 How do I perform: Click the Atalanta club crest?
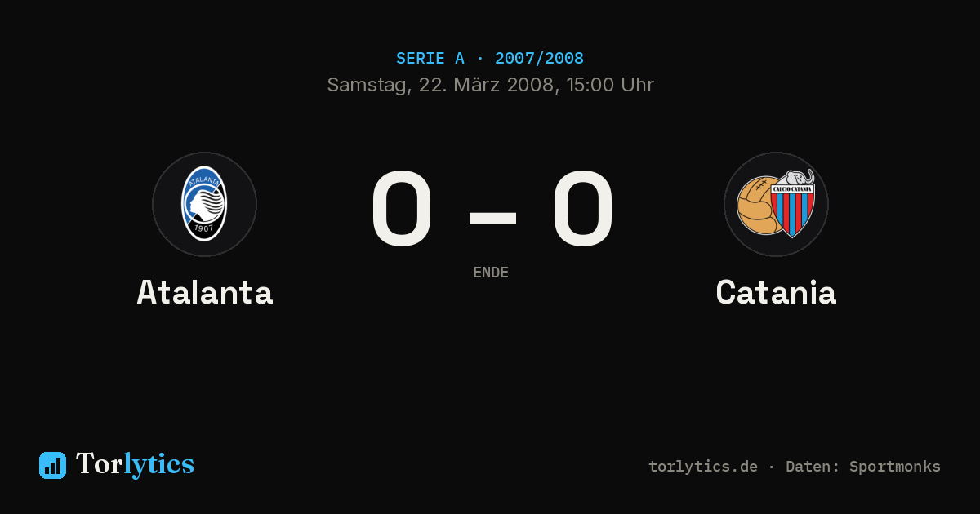pyautogui.click(x=204, y=204)
